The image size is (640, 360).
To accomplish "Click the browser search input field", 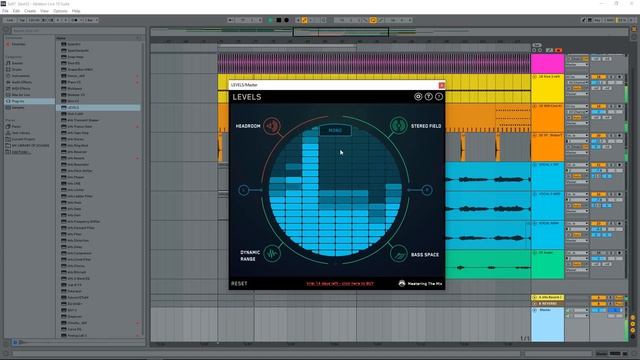I will point(78,30).
